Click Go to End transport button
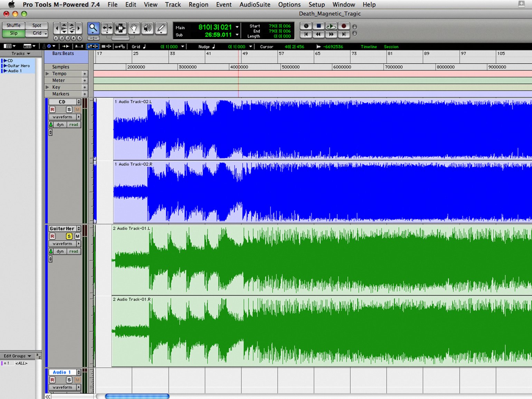The width and height of the screenshot is (532, 399). [x=344, y=34]
